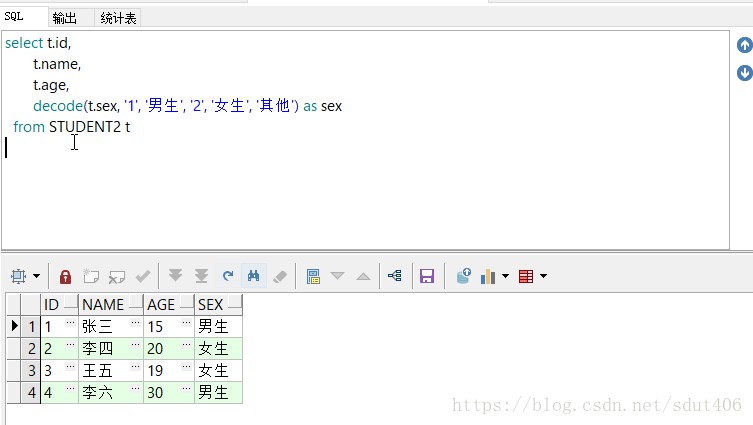Click the refresh results icon

[228, 276]
